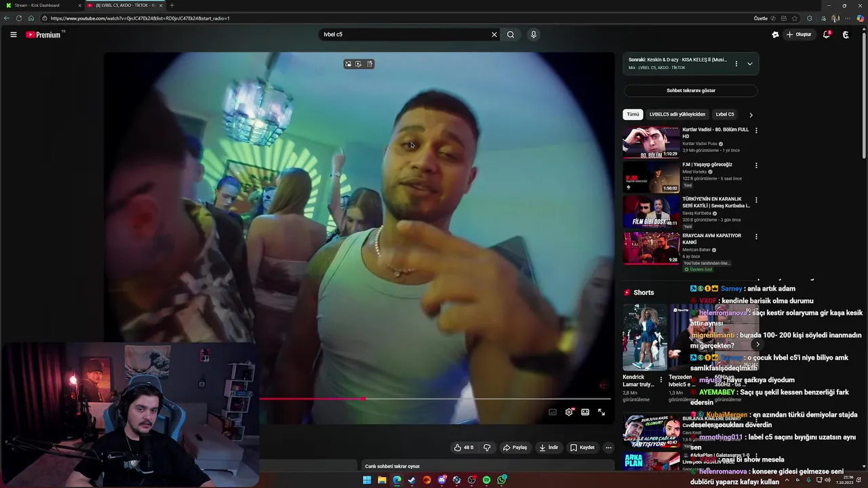Open Spotify from the taskbar
The height and width of the screenshot is (488, 868).
486,480
